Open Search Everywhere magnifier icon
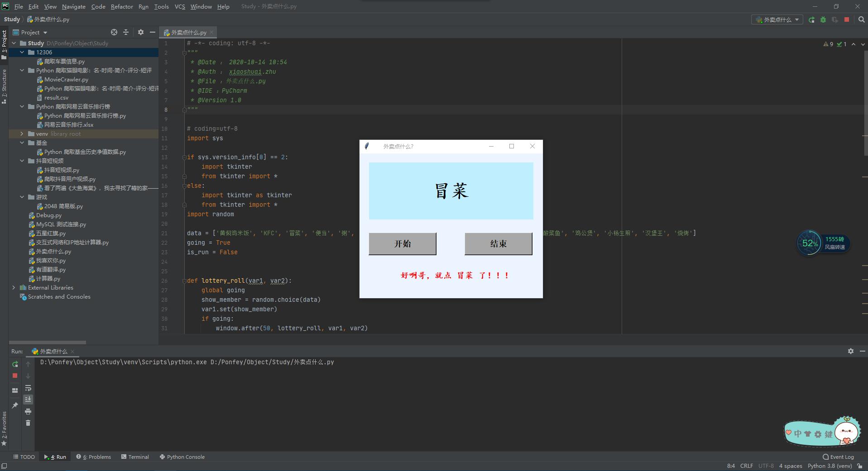Image resolution: width=868 pixels, height=471 pixels. click(862, 19)
